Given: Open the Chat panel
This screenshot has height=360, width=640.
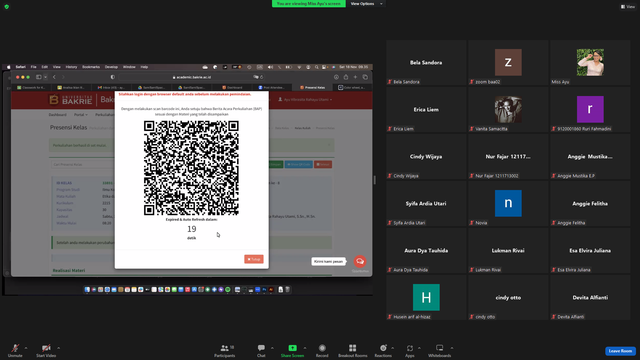Looking at the screenshot, I should [x=261, y=350].
